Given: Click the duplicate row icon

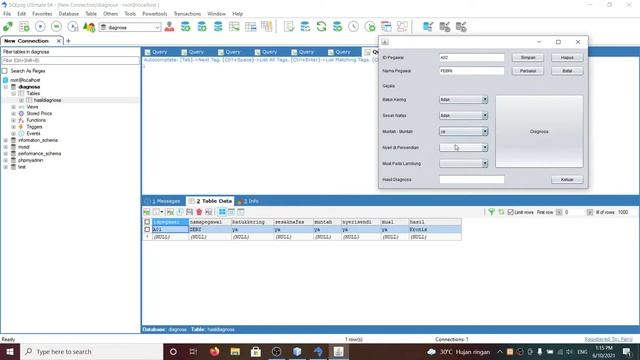Looking at the screenshot, I should tap(180, 212).
